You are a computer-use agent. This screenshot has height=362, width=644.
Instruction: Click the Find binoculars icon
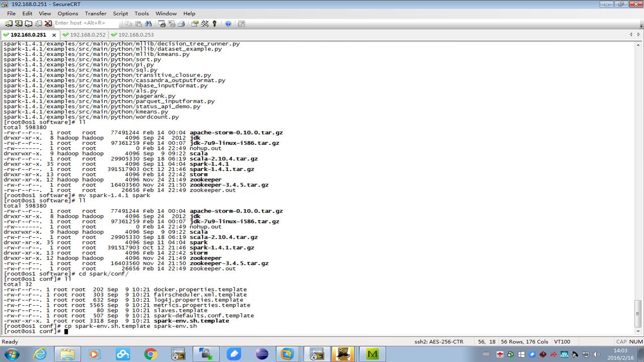coord(148,24)
